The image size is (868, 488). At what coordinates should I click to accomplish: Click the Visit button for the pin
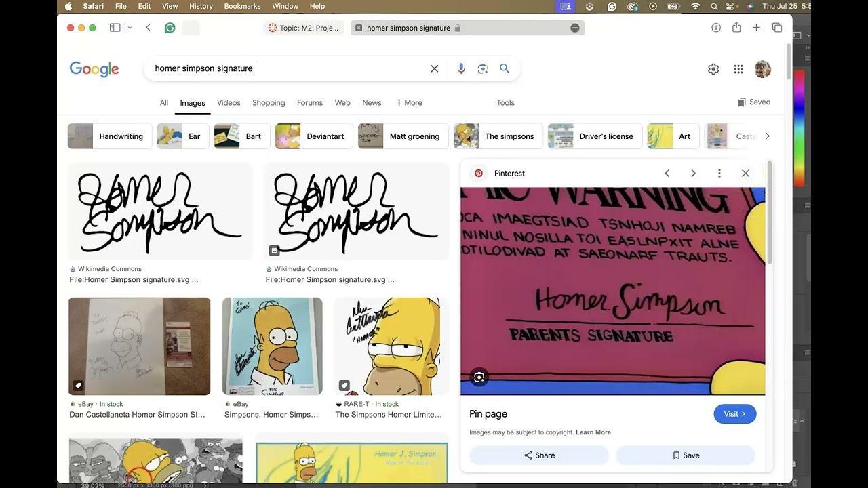(x=734, y=414)
